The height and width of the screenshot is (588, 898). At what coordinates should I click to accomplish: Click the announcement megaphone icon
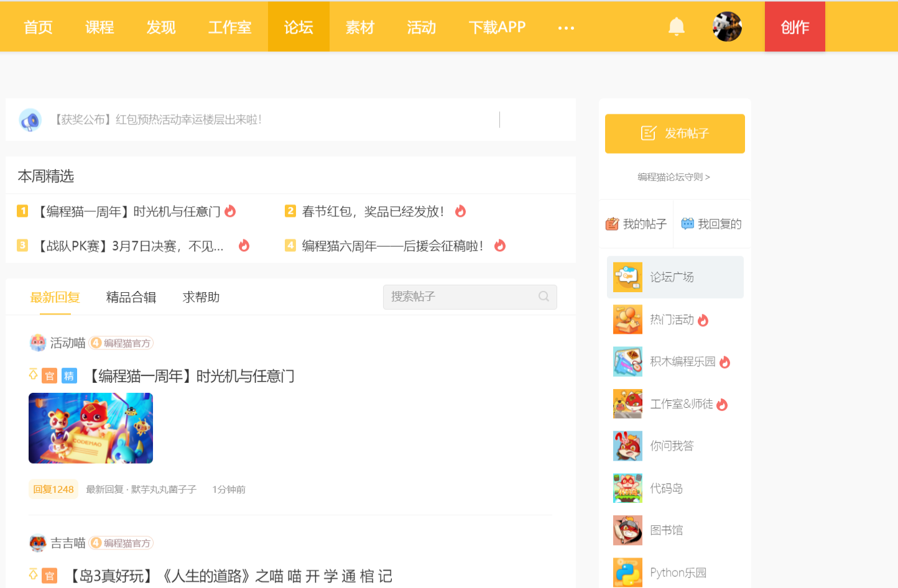coord(30,120)
